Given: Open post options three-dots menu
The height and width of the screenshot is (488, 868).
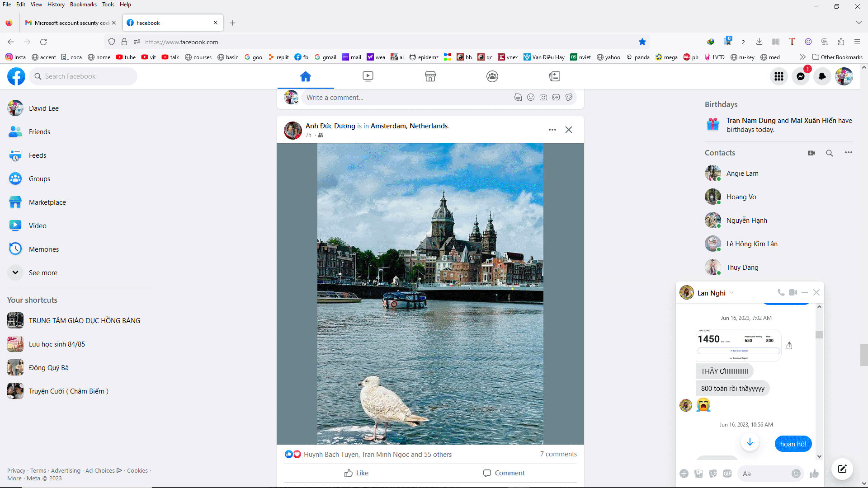Looking at the screenshot, I should tap(552, 130).
